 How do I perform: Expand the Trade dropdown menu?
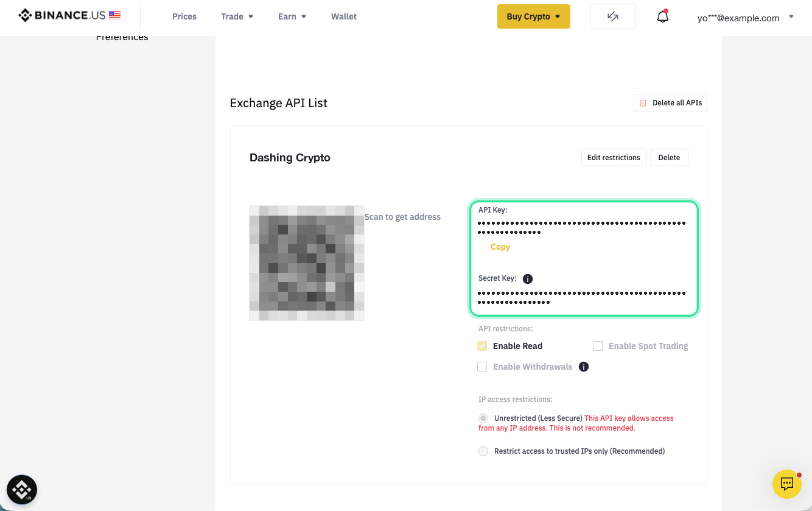point(237,16)
